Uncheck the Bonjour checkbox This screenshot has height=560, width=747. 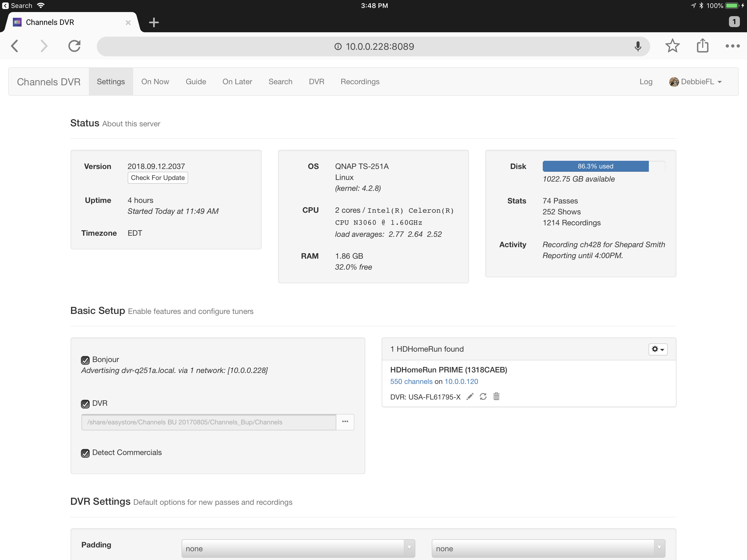point(85,360)
